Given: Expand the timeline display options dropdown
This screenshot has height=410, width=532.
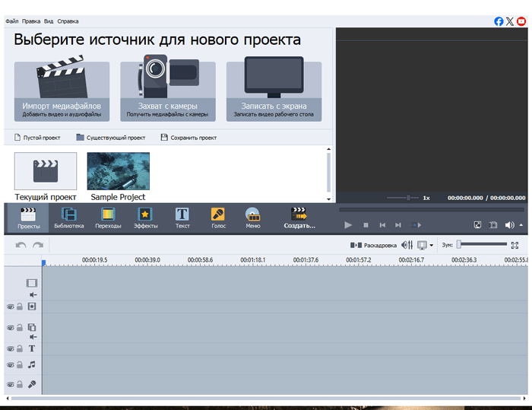Looking at the screenshot, I should click(x=432, y=245).
